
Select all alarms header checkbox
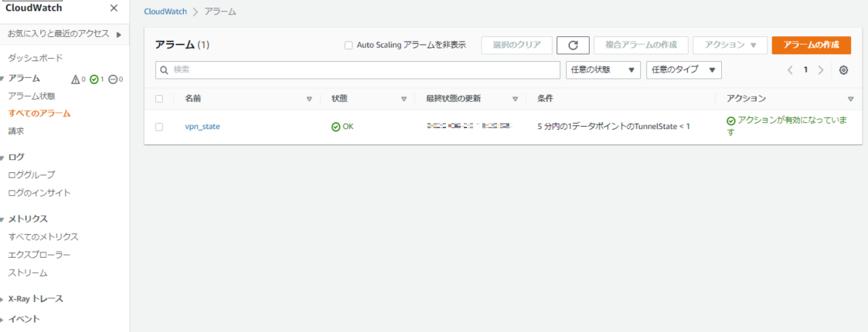click(x=159, y=99)
